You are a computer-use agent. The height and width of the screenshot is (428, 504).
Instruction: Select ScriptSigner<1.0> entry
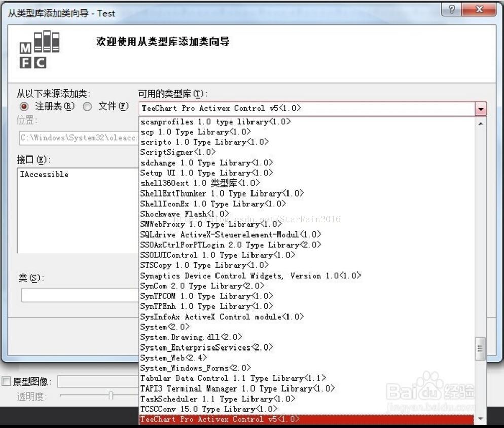(307, 152)
